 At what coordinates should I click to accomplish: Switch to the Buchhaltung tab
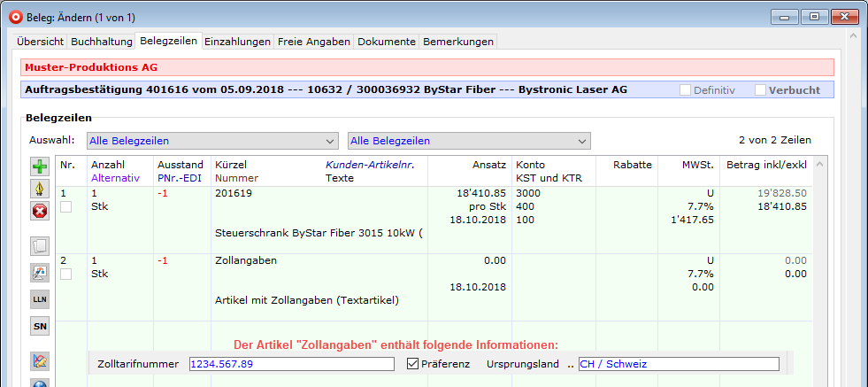pos(100,42)
